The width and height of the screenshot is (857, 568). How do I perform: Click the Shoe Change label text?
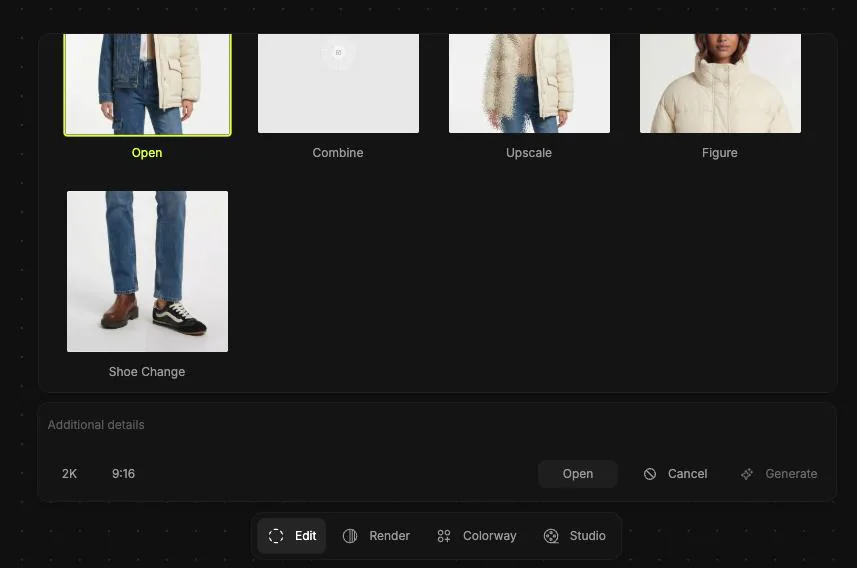tap(147, 372)
